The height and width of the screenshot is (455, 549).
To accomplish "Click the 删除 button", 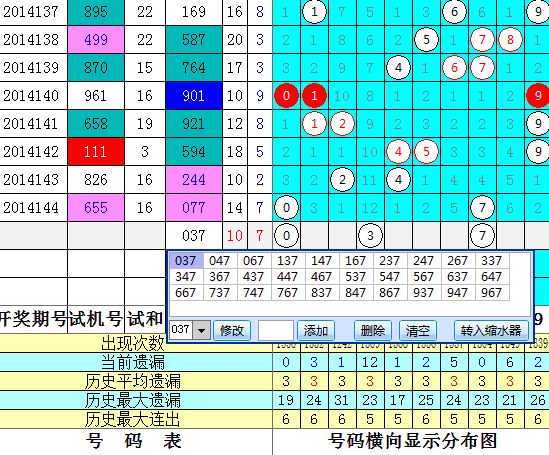I will (373, 330).
